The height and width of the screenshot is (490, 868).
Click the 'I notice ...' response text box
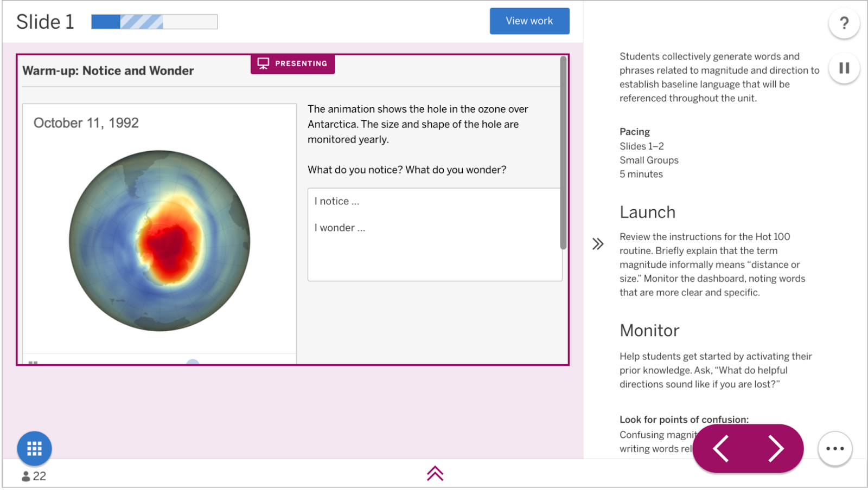[x=434, y=234]
